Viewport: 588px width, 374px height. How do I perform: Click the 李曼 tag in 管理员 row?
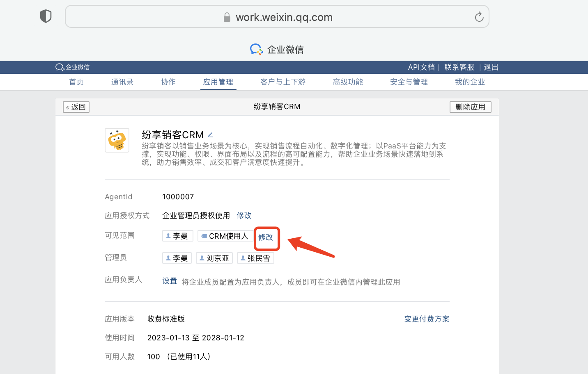point(177,258)
